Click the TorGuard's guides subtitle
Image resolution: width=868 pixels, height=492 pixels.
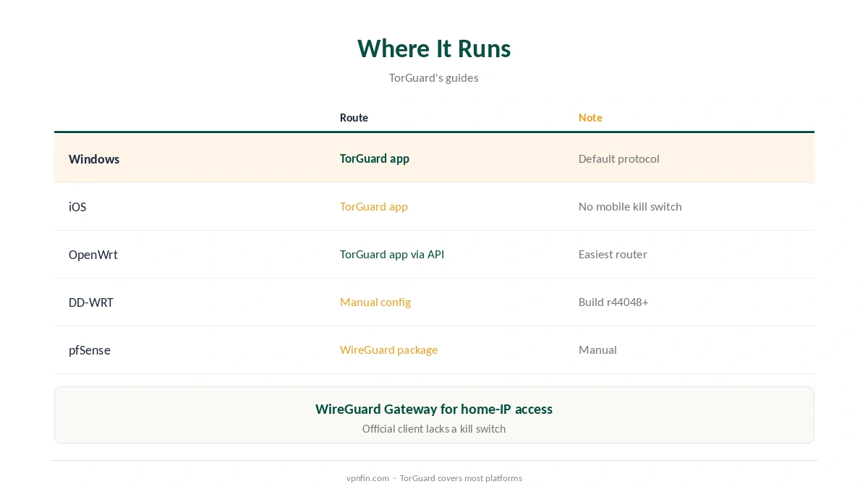coord(434,77)
